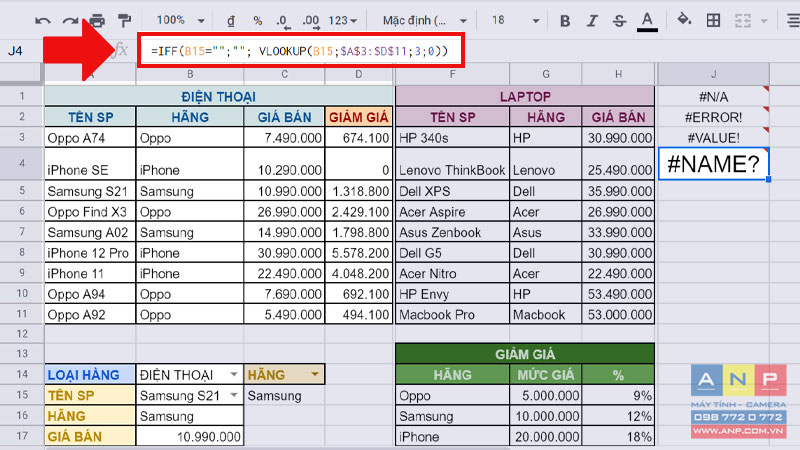Select the iPhone SE cell
This screenshot has width=800, height=450.
90,164
